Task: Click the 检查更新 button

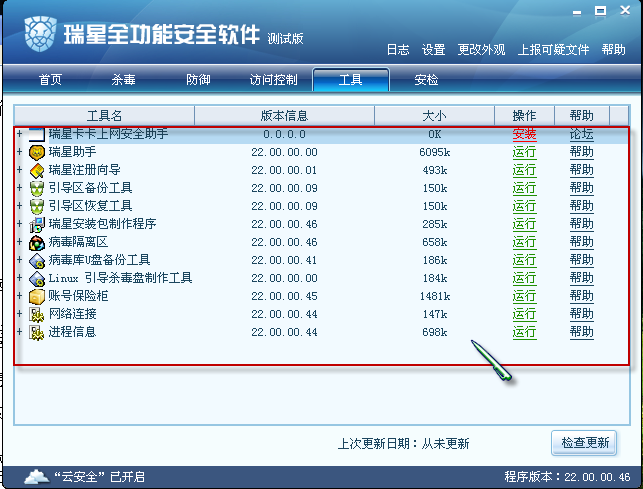Action: pos(584,443)
